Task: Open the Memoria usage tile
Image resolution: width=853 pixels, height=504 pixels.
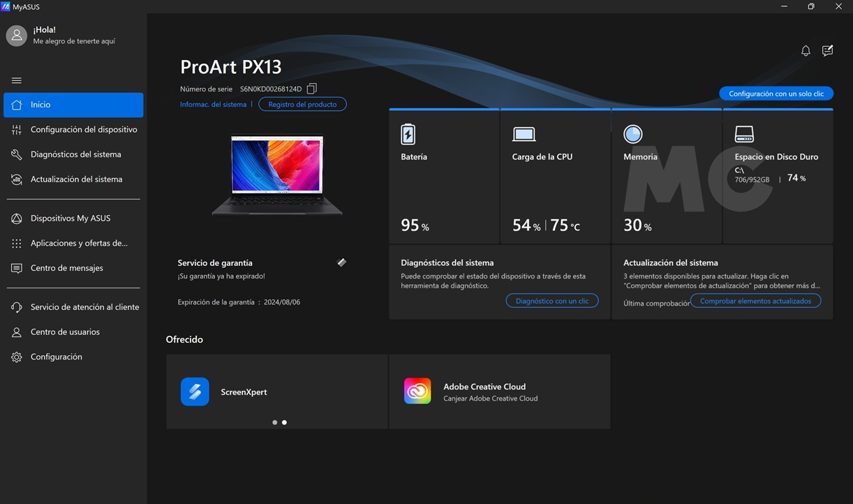Action: pyautogui.click(x=666, y=177)
